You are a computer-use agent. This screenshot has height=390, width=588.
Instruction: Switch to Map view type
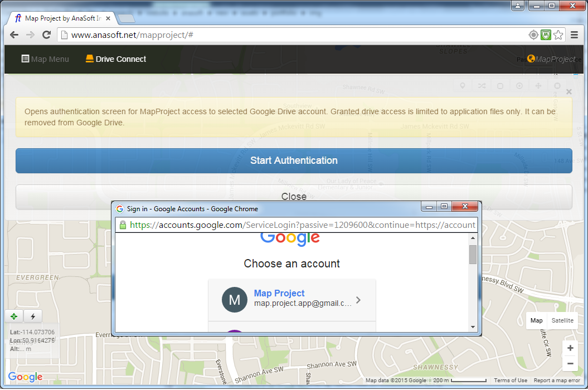click(x=536, y=320)
